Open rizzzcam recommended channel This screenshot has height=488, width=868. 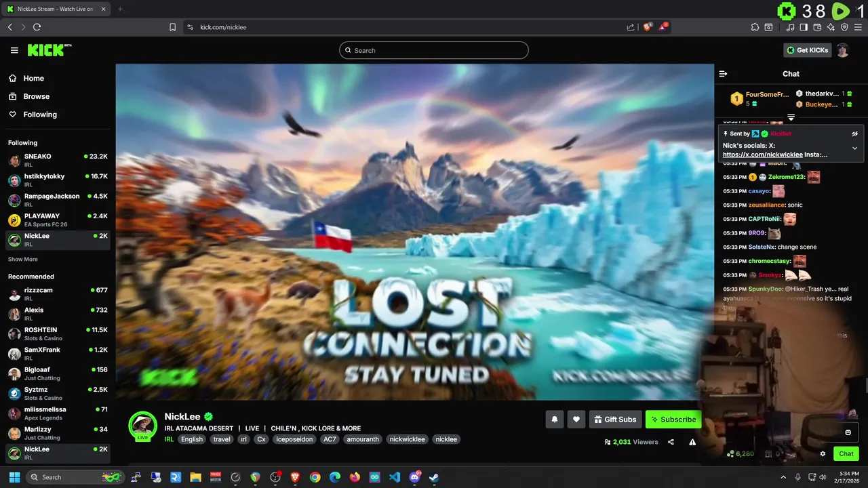point(58,293)
